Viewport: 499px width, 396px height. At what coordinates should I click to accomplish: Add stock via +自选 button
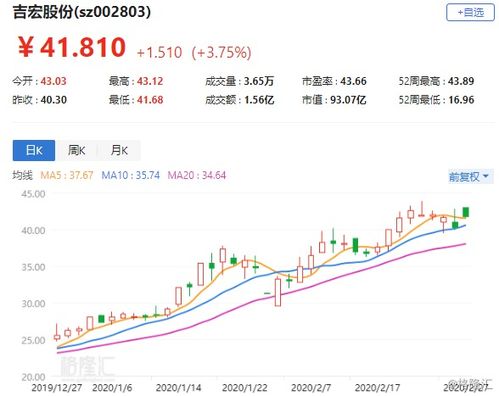point(470,12)
